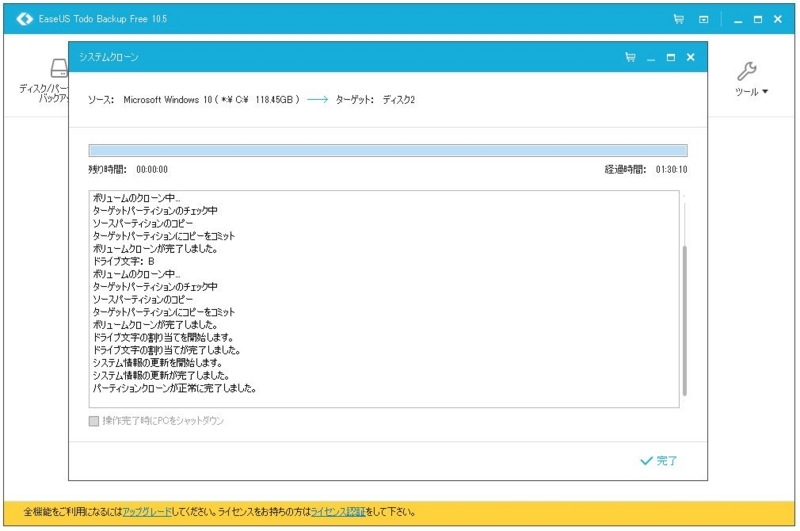Click the 完了 finish button
Viewport: 800px width, 531px height.
pyautogui.click(x=659, y=461)
